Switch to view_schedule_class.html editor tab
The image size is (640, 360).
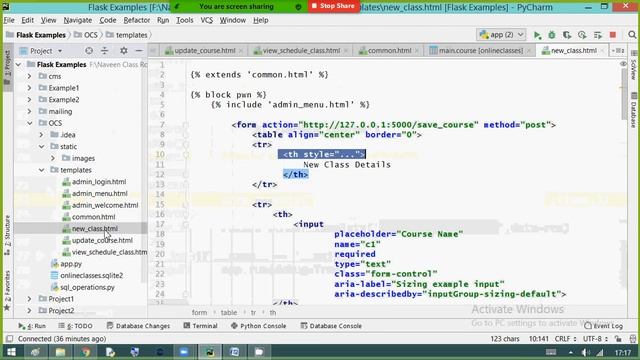pos(301,51)
